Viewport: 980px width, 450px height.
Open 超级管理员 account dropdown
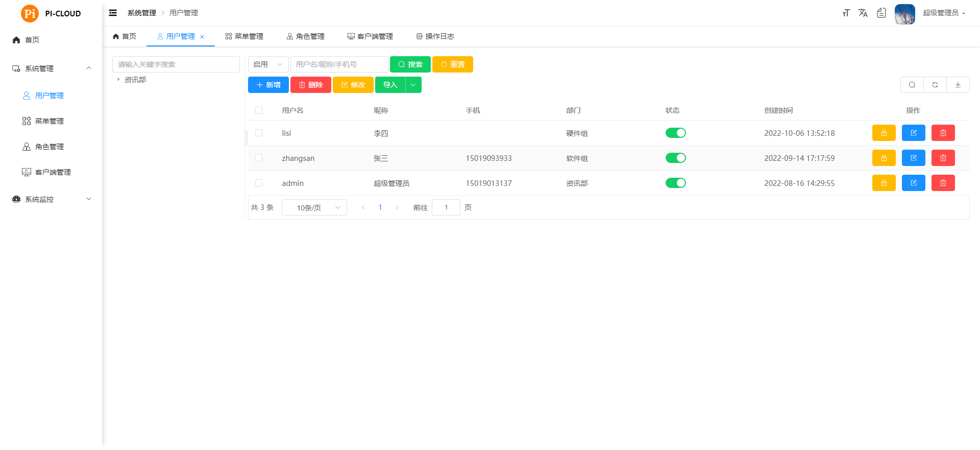point(944,13)
